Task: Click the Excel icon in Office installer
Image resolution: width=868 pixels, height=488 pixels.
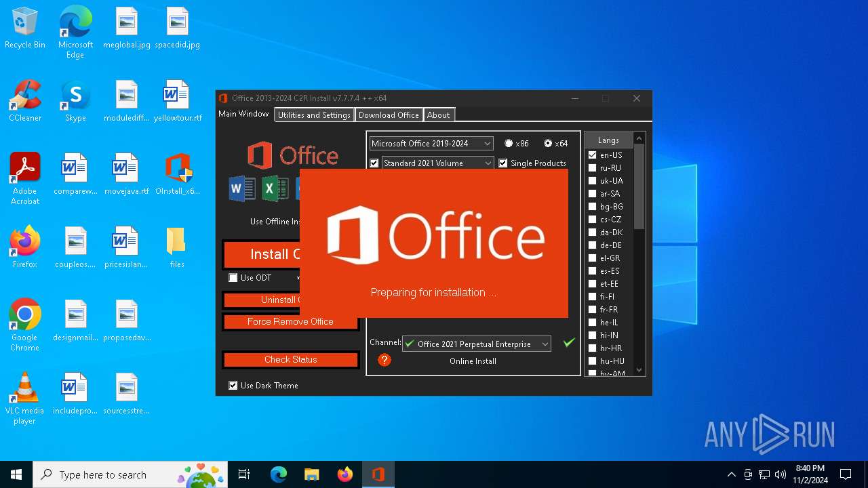Action: tap(275, 188)
